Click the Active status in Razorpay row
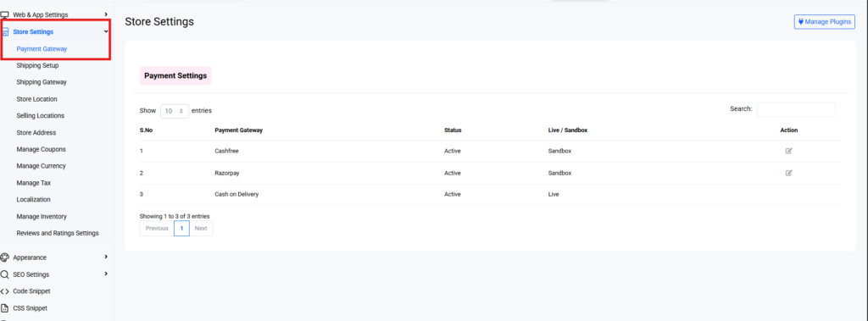The height and width of the screenshot is (321, 868). (453, 173)
